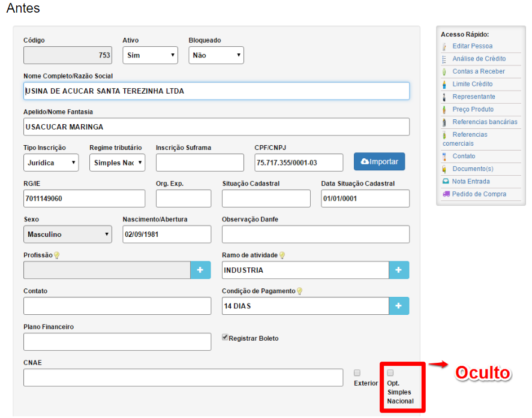Click lightbulb icon by Condição de Pagamento
Viewport: 532px width, 418px height.
[x=299, y=291]
